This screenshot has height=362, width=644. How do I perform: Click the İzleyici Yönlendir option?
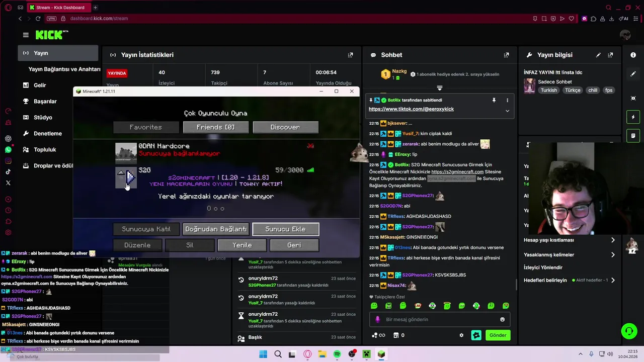[x=543, y=267]
